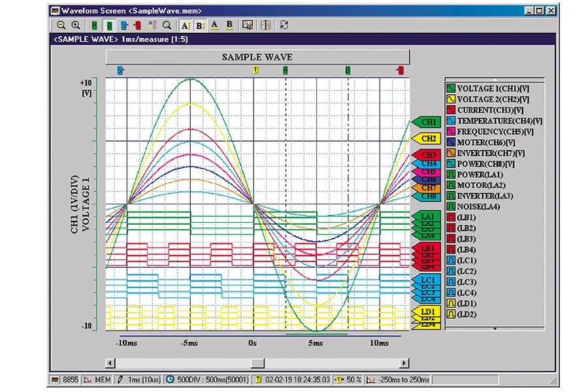
Task: Click the horizontal scrollbar right arrow
Action: click(x=404, y=363)
